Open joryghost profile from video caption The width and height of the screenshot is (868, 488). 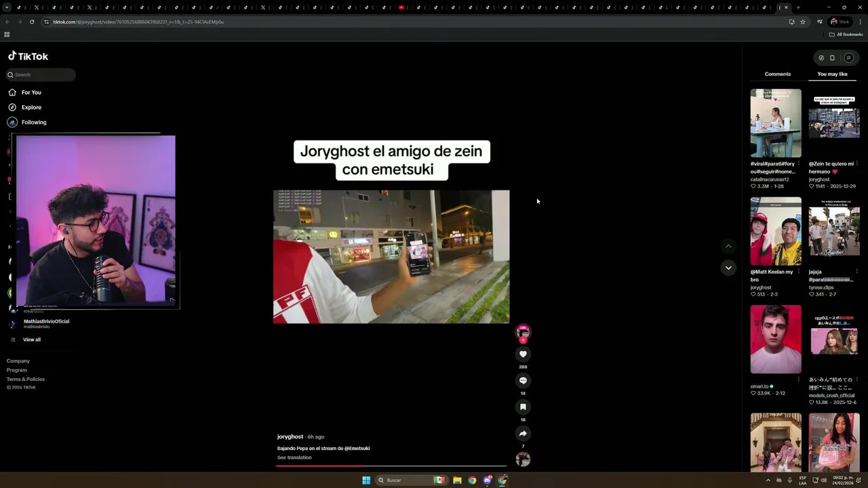(290, 436)
